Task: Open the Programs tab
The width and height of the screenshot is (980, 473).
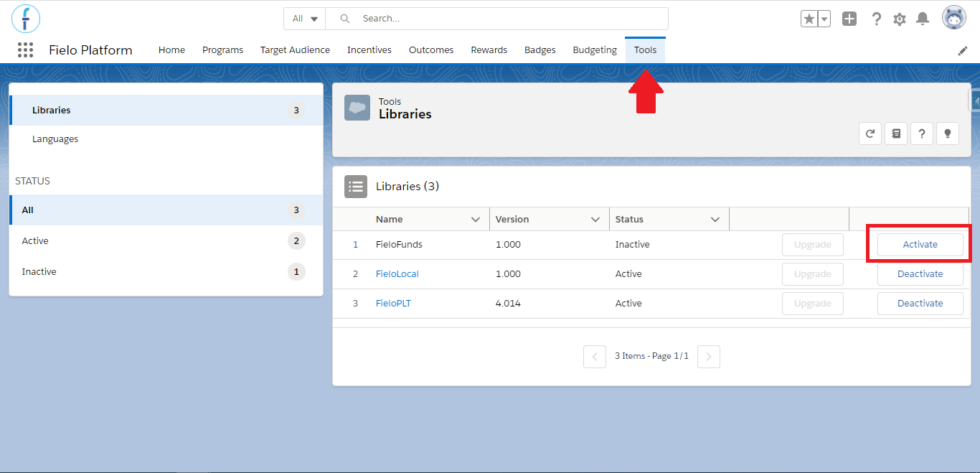Action: [x=222, y=50]
